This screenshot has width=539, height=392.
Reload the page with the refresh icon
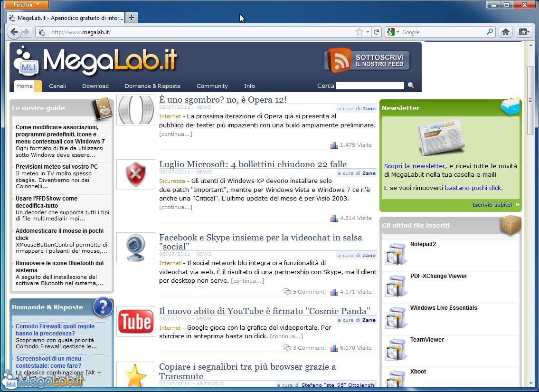point(377,32)
